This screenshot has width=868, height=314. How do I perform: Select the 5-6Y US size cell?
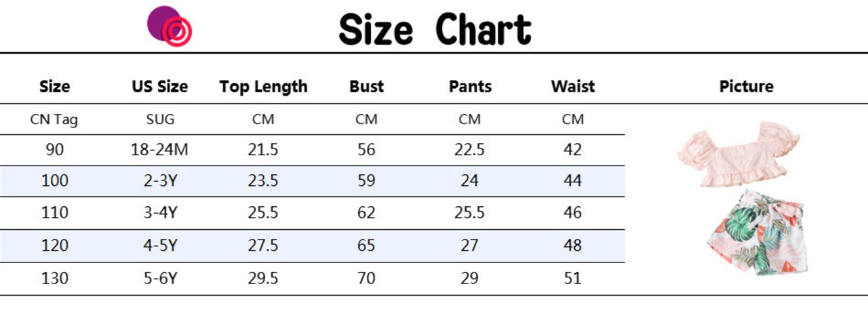point(160,278)
